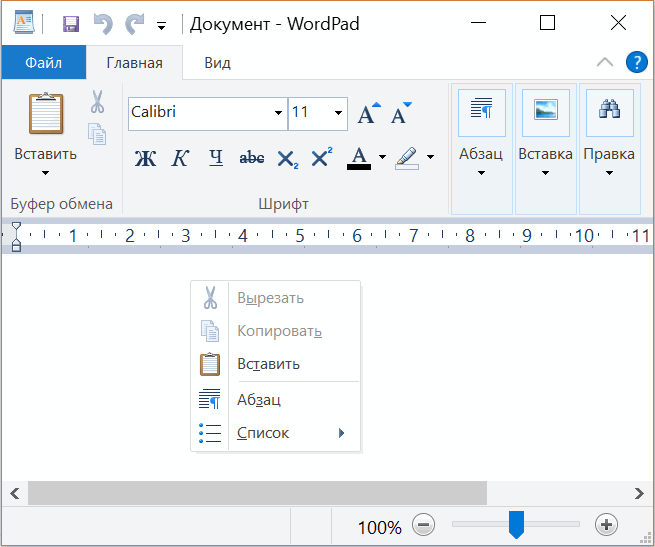Save the document with the floppy icon

(x=71, y=24)
